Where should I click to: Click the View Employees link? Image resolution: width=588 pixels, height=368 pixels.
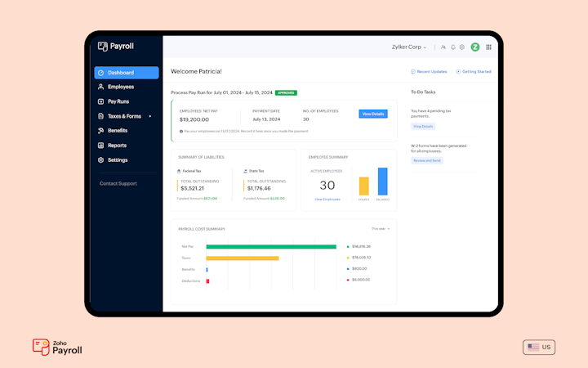327,200
